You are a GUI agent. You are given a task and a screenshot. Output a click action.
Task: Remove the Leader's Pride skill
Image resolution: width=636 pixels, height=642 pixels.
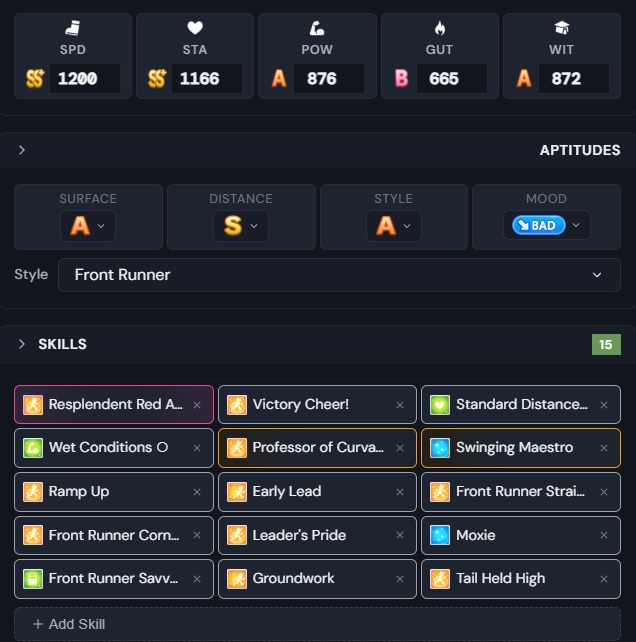click(400, 535)
